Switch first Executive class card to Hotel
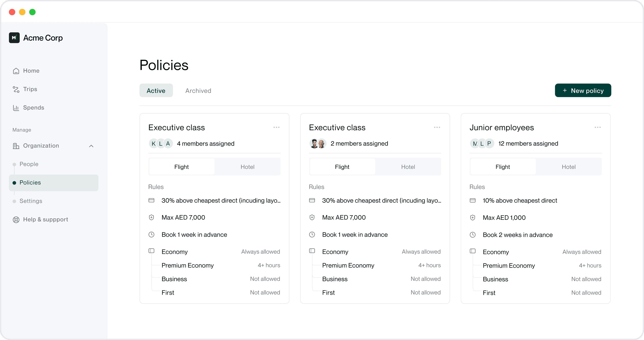 (x=247, y=167)
